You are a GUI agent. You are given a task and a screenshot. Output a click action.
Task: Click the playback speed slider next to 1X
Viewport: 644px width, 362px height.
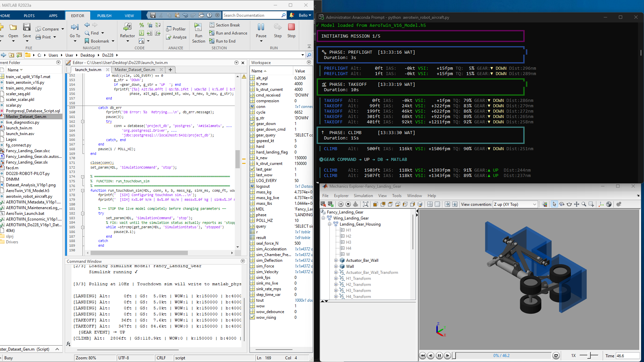pyautogui.click(x=589, y=356)
